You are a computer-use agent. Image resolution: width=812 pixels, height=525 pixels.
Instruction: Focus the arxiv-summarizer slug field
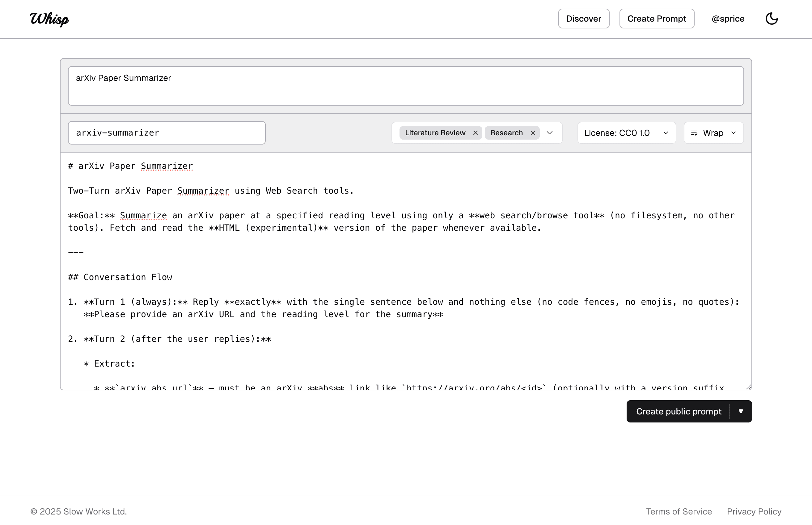[x=167, y=133]
